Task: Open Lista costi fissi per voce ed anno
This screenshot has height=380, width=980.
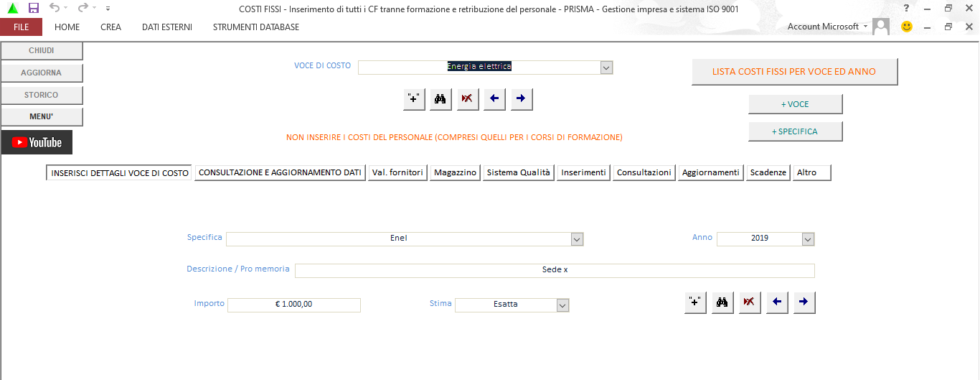Action: point(794,72)
